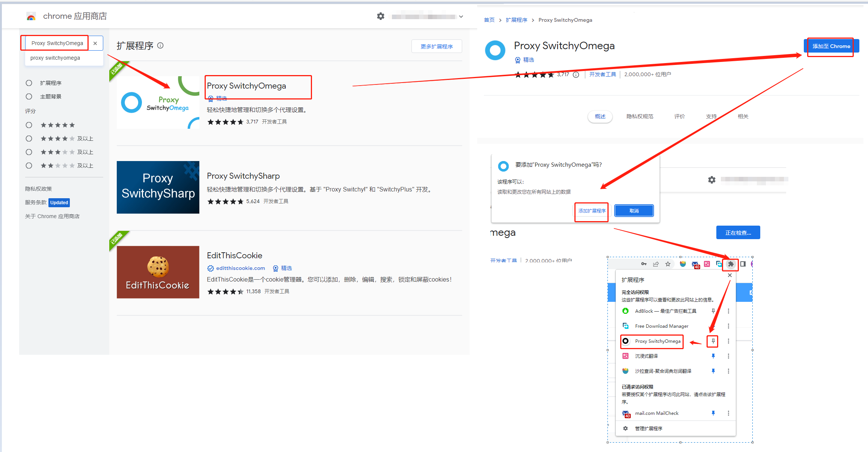The height and width of the screenshot is (452, 868).
Task: Open AdBlock's three-dot more options menu
Action: pyautogui.click(x=728, y=311)
